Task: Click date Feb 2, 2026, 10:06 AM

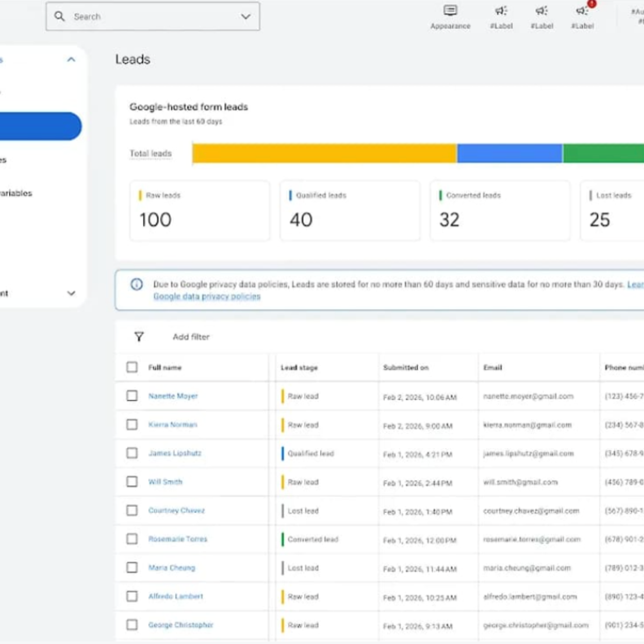Action: pos(420,397)
